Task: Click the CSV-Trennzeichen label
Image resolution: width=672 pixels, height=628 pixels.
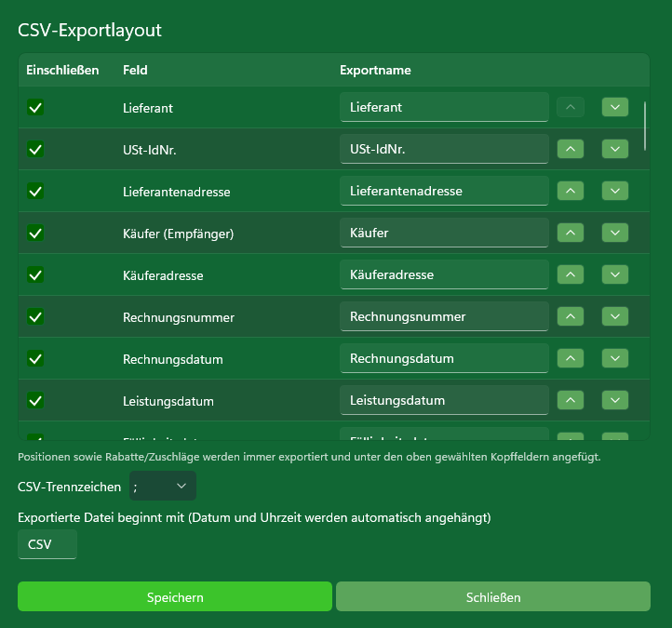Action: click(x=70, y=487)
